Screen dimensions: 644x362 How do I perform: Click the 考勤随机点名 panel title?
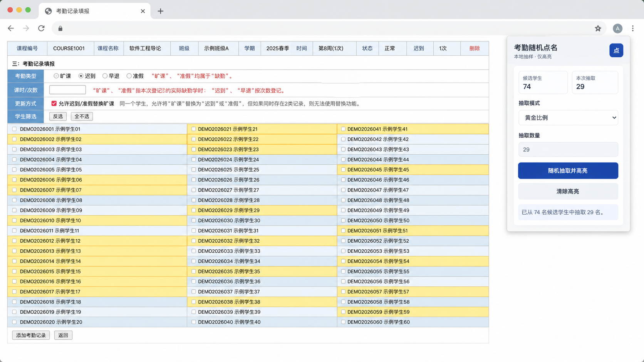pos(536,48)
